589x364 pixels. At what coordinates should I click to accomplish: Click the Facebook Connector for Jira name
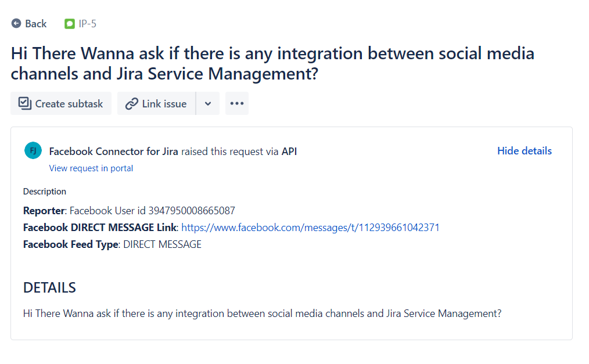113,152
